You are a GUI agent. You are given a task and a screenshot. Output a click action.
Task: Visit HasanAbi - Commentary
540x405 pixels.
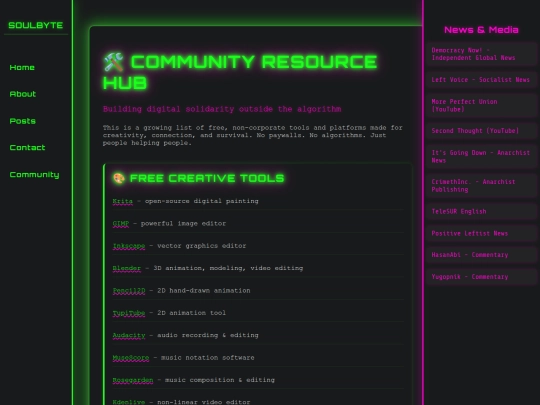[x=481, y=255]
